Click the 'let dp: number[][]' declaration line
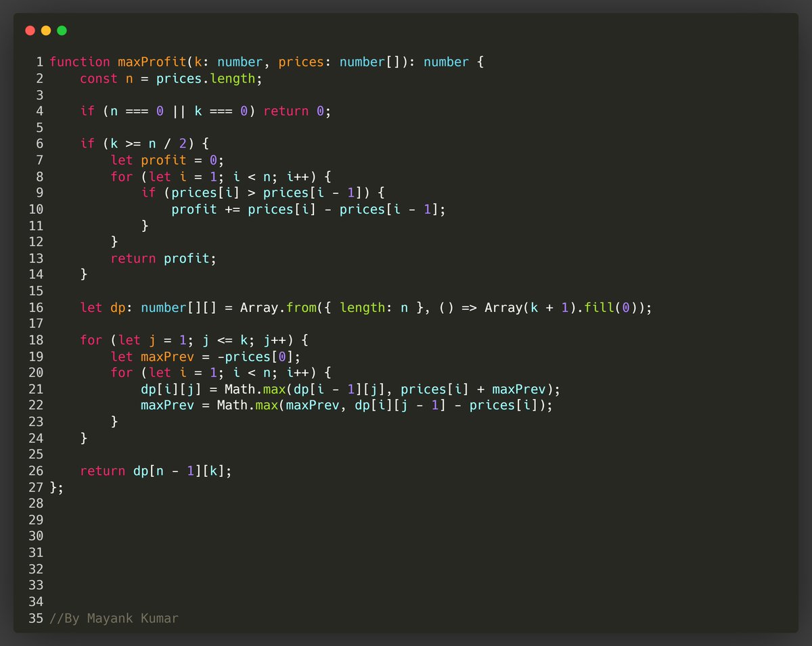812x646 pixels. pyautogui.click(x=366, y=308)
